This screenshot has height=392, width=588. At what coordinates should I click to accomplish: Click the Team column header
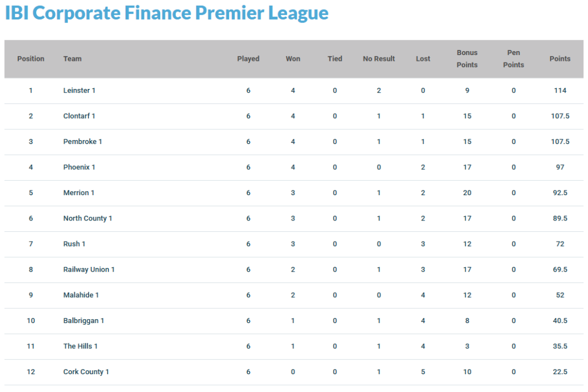[72, 59]
